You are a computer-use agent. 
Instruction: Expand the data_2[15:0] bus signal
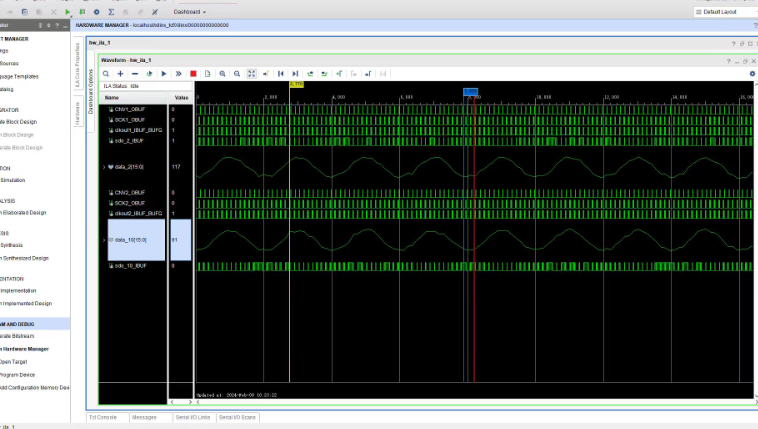tap(104, 167)
